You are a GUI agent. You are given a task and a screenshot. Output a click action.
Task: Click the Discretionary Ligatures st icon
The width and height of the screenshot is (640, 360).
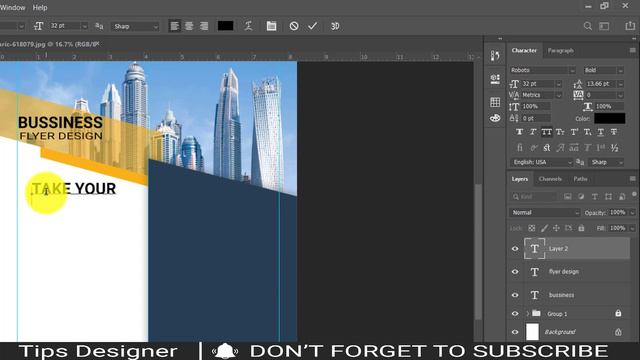point(547,148)
